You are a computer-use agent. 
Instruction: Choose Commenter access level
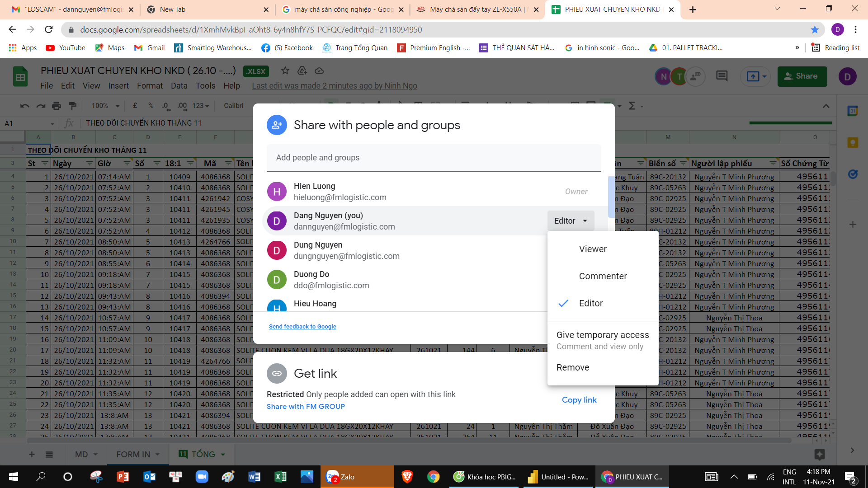(603, 276)
